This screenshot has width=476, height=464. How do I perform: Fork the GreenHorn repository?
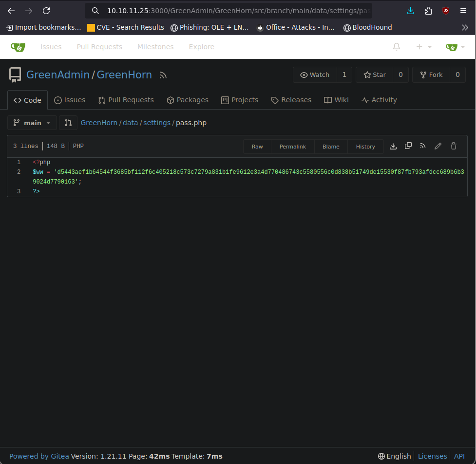coord(431,74)
